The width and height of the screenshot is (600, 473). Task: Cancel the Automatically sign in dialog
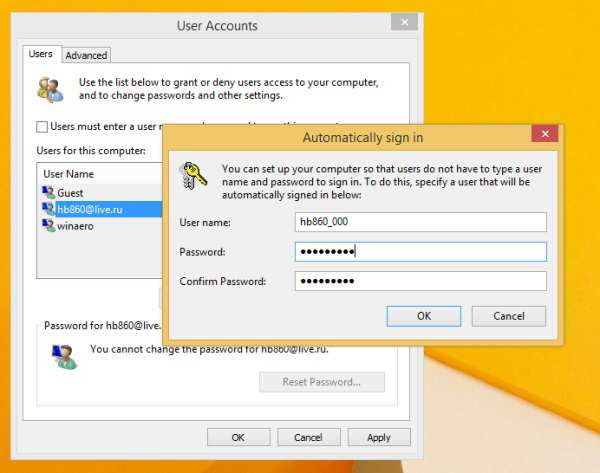(509, 316)
